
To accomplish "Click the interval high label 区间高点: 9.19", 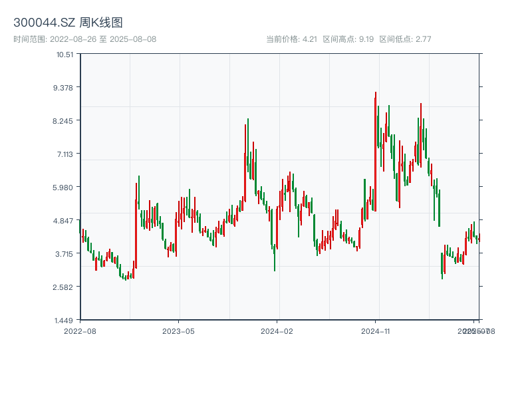I will (348, 39).
